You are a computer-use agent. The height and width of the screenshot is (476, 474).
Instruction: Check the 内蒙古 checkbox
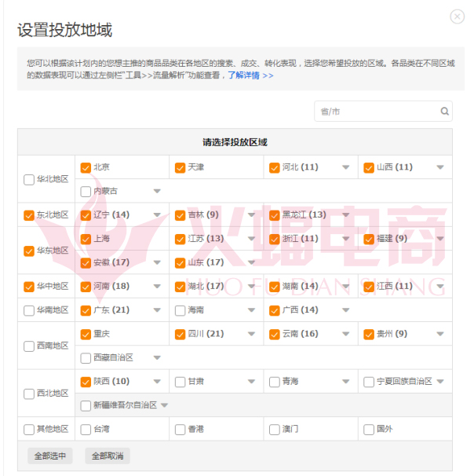click(x=86, y=192)
